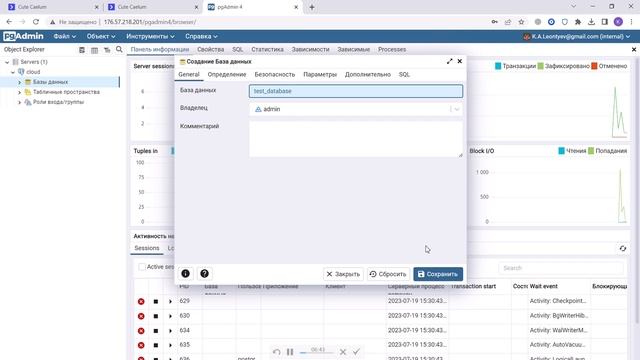Cancel query of session PID 630
This screenshot has height=360, width=640.
[156, 316]
